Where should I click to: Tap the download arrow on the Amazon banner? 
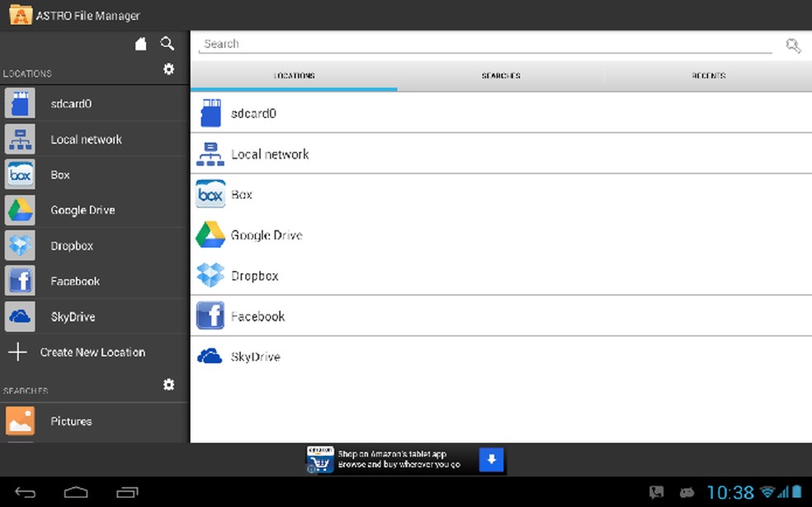pos(492,460)
